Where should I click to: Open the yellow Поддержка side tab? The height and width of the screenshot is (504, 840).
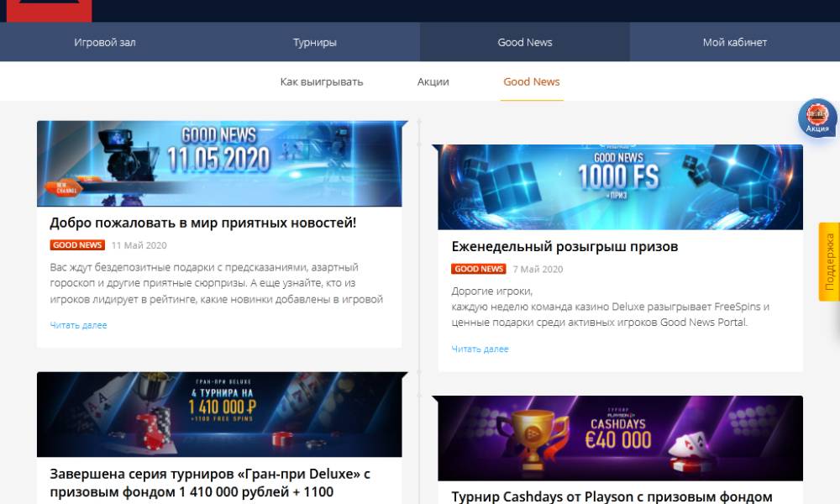tap(829, 262)
